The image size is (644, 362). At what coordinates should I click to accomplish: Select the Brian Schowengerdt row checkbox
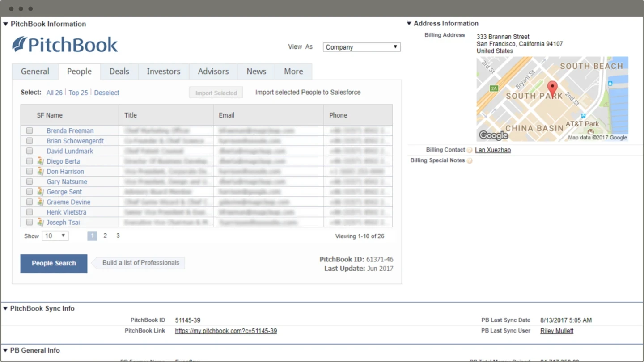[30, 141]
